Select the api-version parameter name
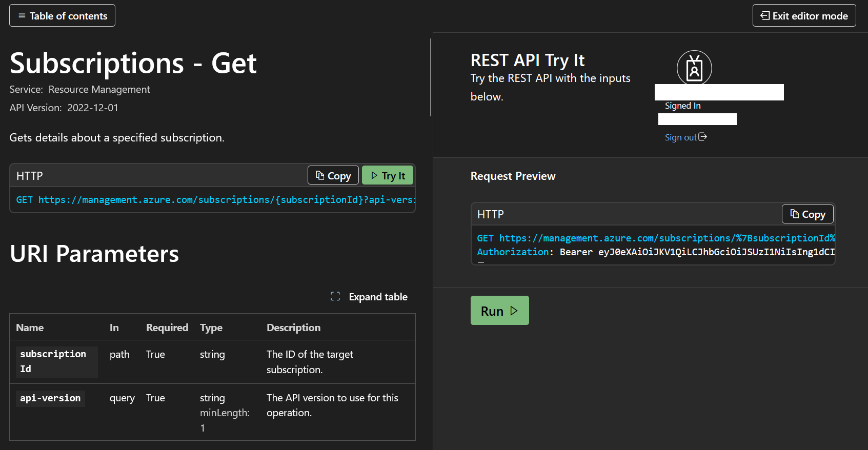The height and width of the screenshot is (450, 868). [50, 398]
